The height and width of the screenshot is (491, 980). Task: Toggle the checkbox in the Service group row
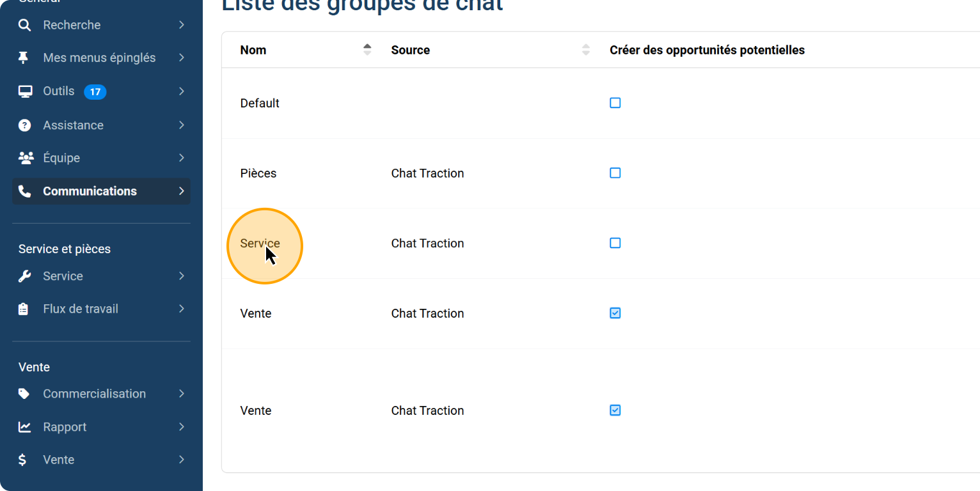click(615, 244)
